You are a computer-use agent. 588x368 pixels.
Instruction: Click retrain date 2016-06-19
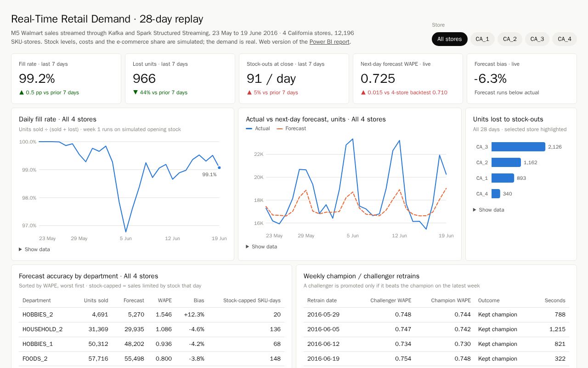tap(323, 359)
